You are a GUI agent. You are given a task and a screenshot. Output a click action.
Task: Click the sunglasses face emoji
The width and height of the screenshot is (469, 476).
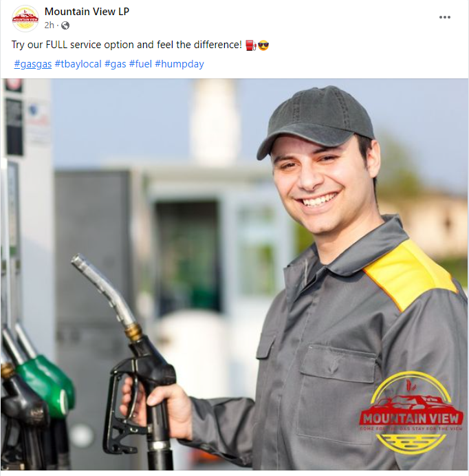pyautogui.click(x=263, y=45)
